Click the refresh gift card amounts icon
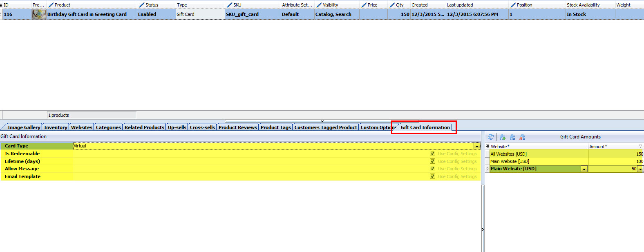This screenshot has width=644, height=252. point(491,137)
